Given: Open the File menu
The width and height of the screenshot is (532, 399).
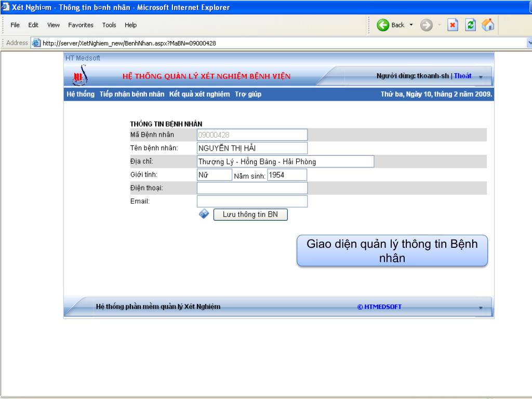Looking at the screenshot, I should click(15, 25).
